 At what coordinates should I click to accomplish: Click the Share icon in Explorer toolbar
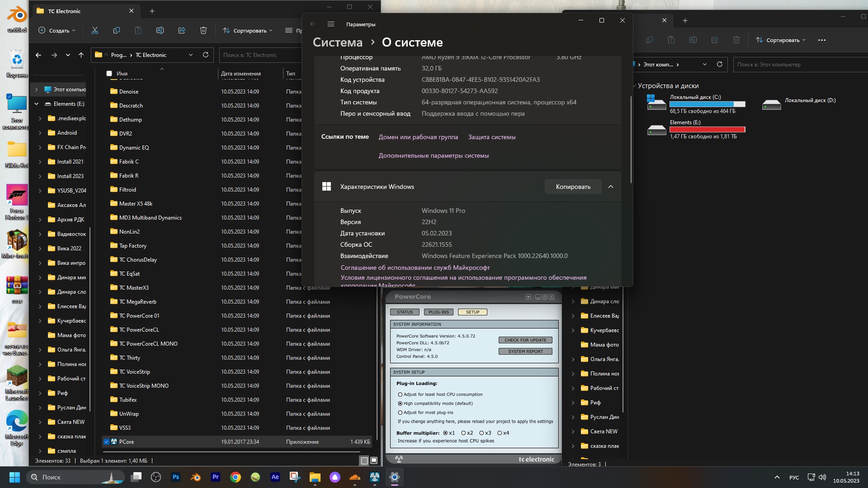pos(181,30)
